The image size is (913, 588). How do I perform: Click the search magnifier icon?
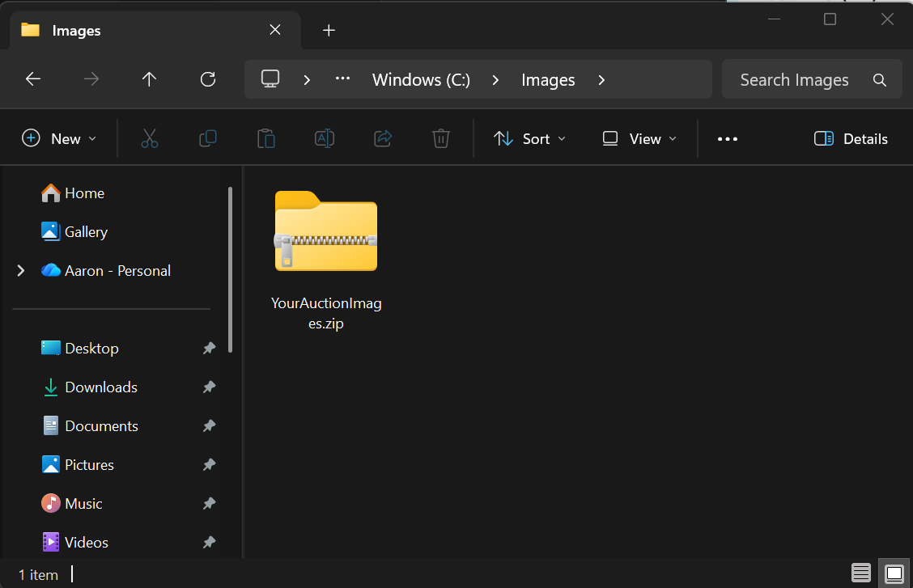[x=880, y=80]
